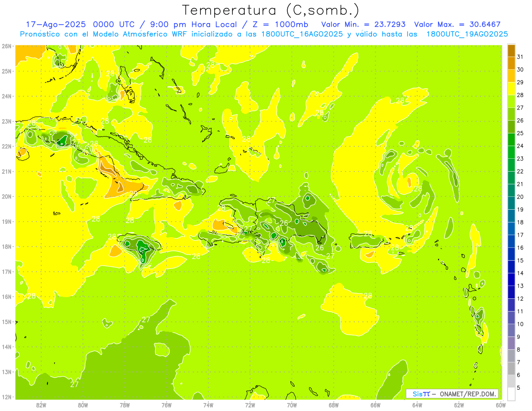This screenshot has width=532, height=411.
Task: Pick the yellow legend swatch between 28 and 29
Action: pos(511,88)
